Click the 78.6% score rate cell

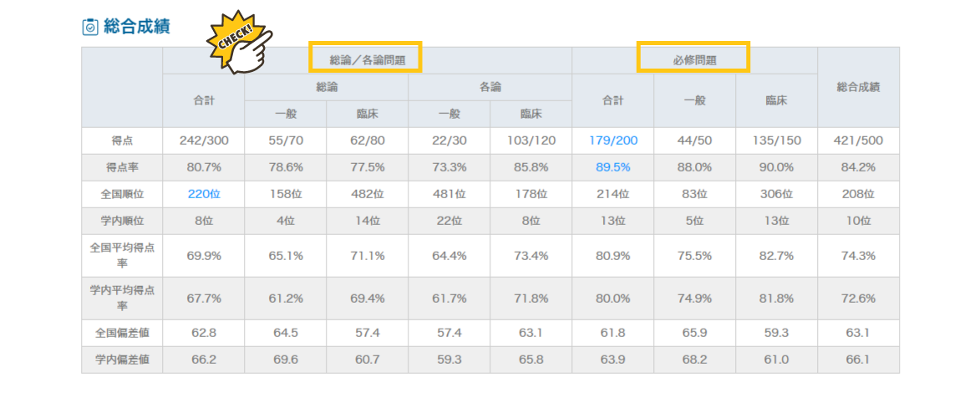[286, 168]
